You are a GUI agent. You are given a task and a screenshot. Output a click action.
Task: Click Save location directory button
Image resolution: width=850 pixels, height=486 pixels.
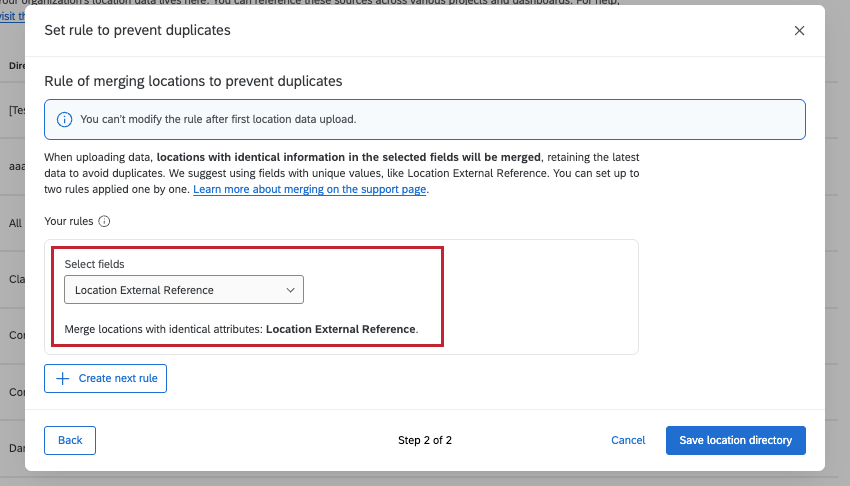(736, 440)
